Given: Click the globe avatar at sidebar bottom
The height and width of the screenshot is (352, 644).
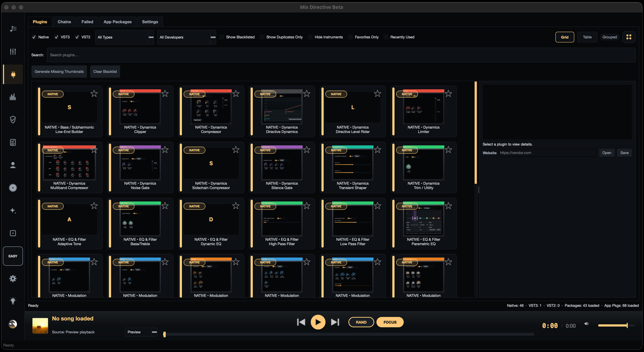Looking at the screenshot, I should pyautogui.click(x=13, y=324).
